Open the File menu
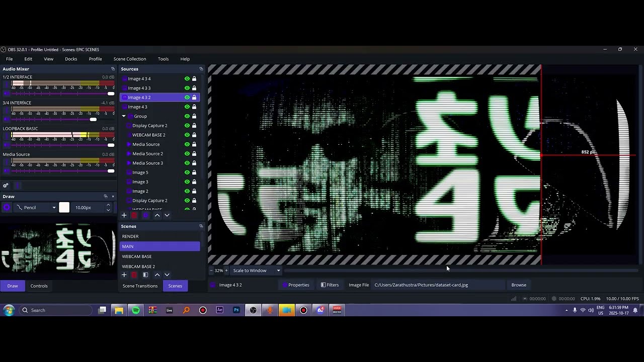 (9, 59)
